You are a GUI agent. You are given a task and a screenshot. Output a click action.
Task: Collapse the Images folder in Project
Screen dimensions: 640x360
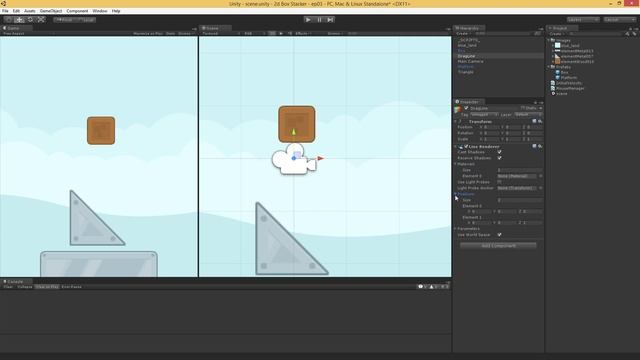tap(549, 40)
